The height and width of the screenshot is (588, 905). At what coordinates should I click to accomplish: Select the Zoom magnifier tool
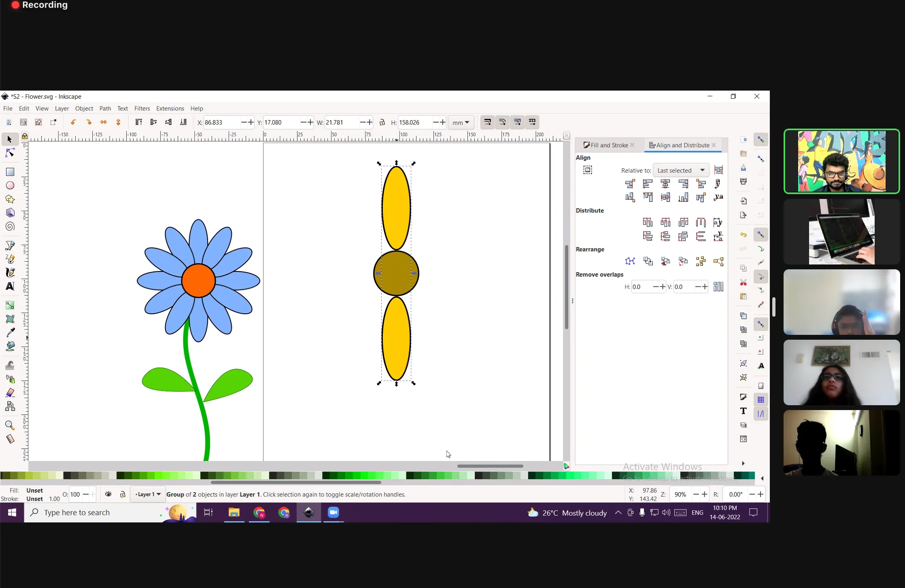coord(10,425)
